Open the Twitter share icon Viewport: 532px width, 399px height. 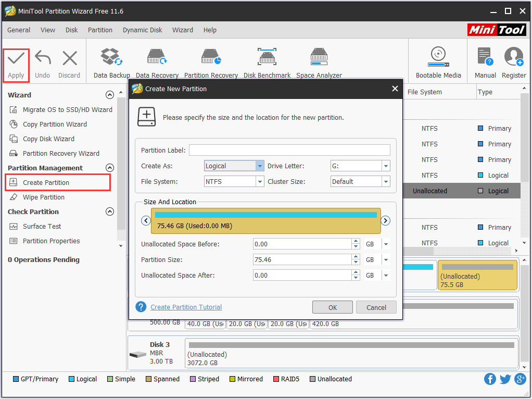click(x=505, y=379)
